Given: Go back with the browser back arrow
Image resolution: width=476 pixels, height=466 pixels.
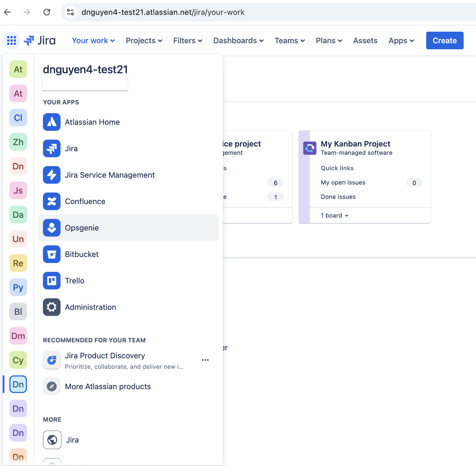Looking at the screenshot, I should pyautogui.click(x=7, y=12).
